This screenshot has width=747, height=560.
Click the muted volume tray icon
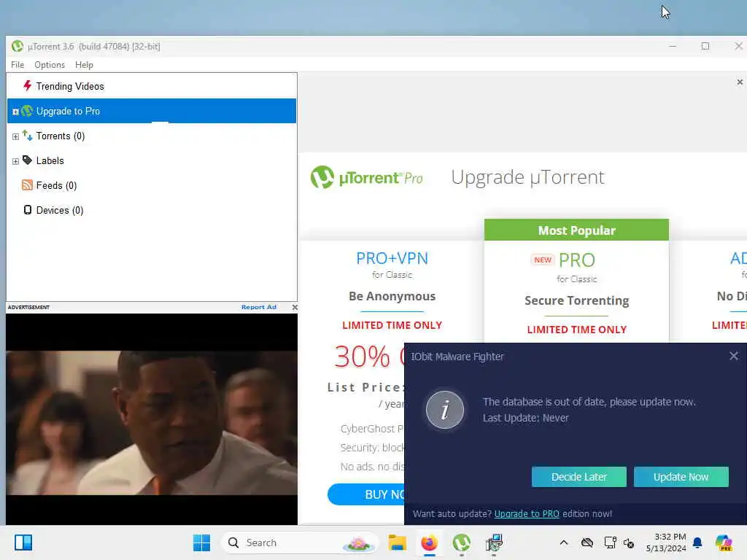(629, 542)
